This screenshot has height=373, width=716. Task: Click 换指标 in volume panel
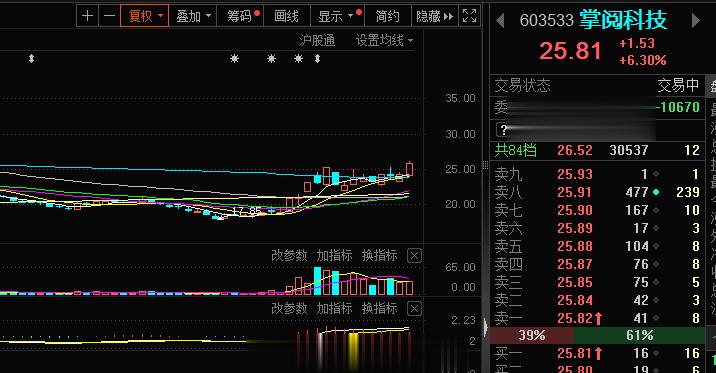379,255
